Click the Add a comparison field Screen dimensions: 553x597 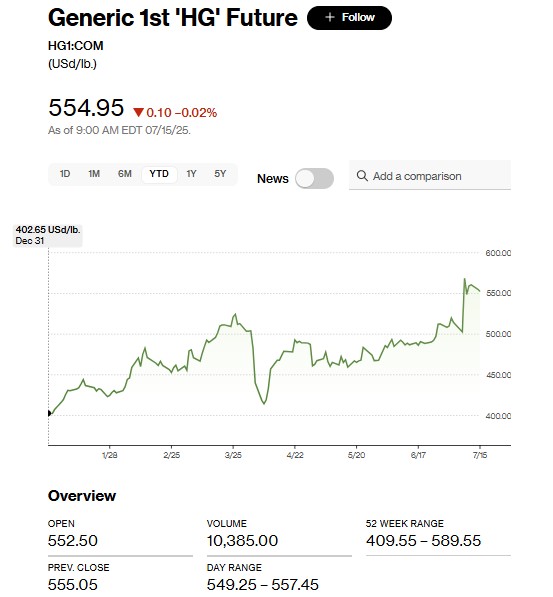(x=430, y=175)
